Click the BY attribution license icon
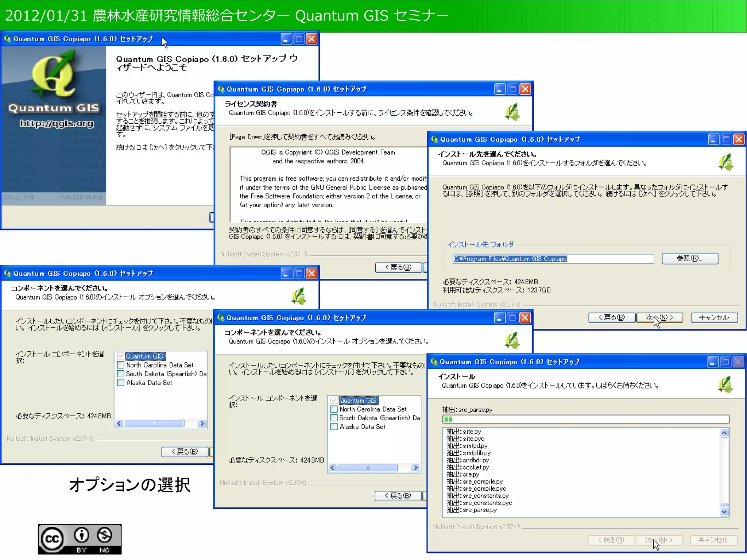 81,535
